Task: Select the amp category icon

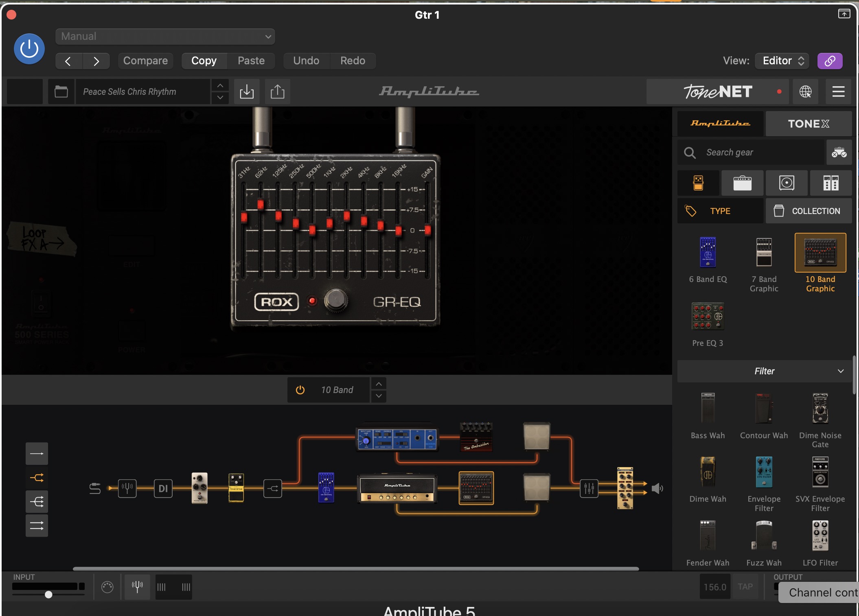Action: (743, 183)
